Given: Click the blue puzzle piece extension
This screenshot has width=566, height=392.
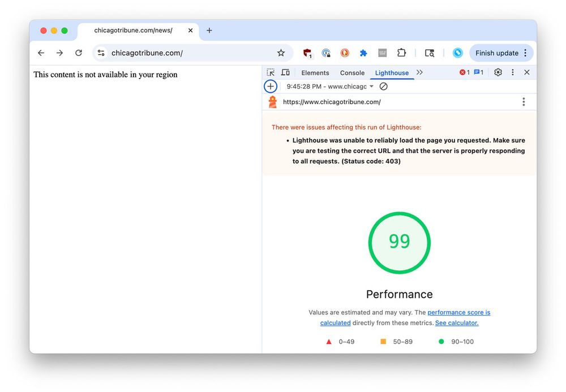Looking at the screenshot, I should (x=363, y=53).
